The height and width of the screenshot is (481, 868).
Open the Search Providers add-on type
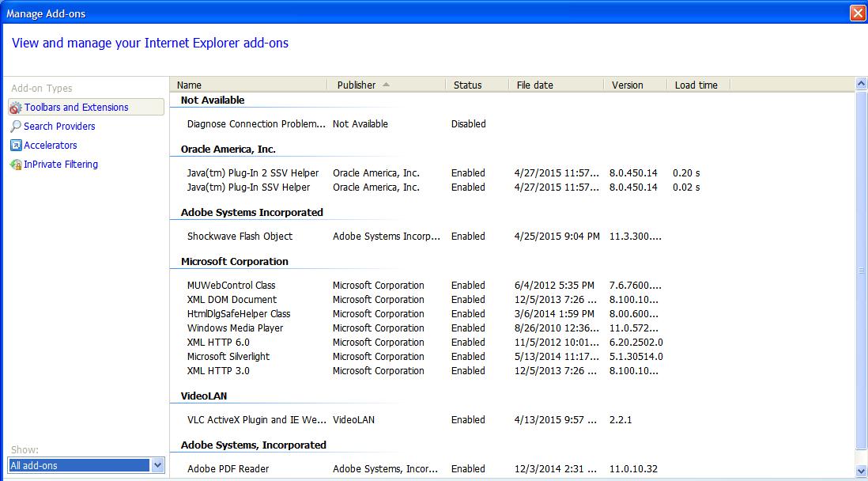[x=59, y=127]
